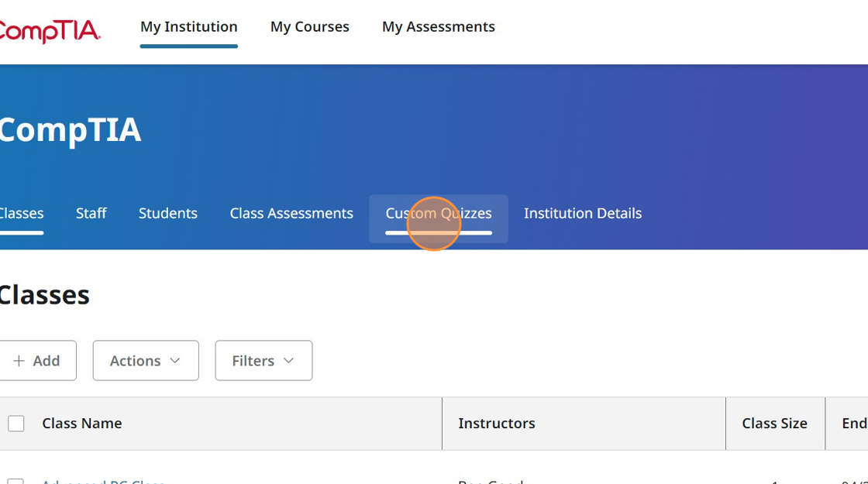The image size is (868, 484).
Task: Click the Add class button
Action: click(x=36, y=361)
